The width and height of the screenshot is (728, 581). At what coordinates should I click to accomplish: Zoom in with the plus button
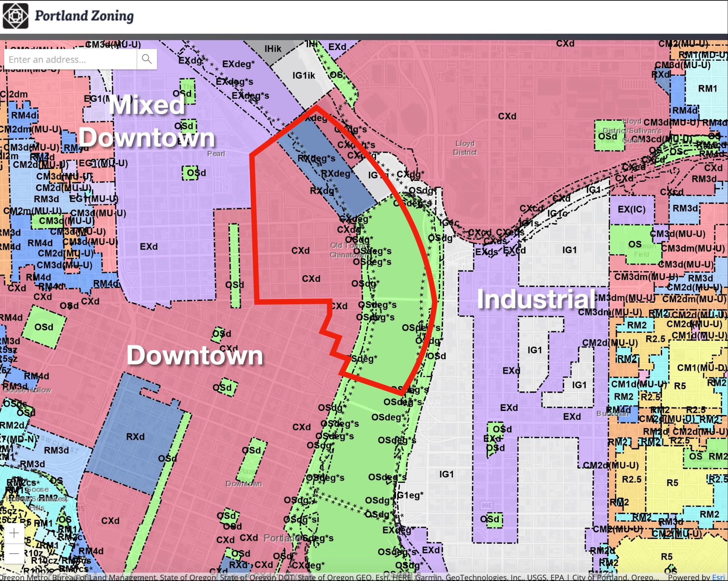(x=14, y=533)
